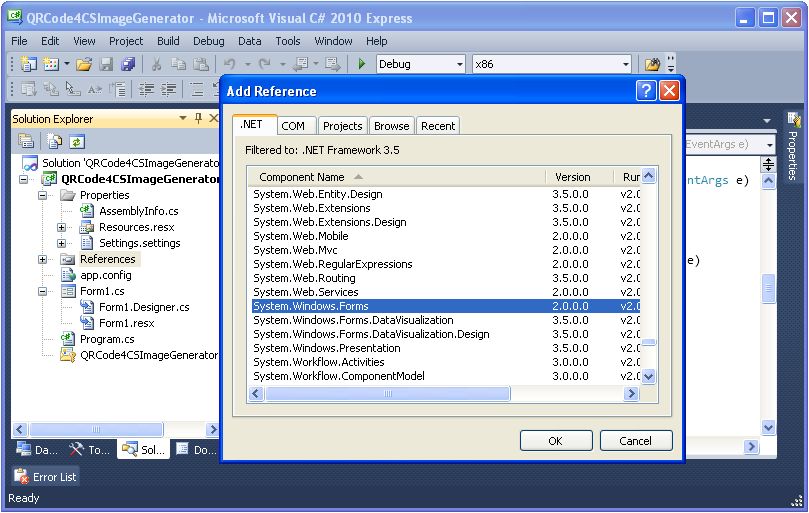This screenshot has width=809, height=513.
Task: Click the Open File folder icon in toolbar
Action: tap(85, 64)
